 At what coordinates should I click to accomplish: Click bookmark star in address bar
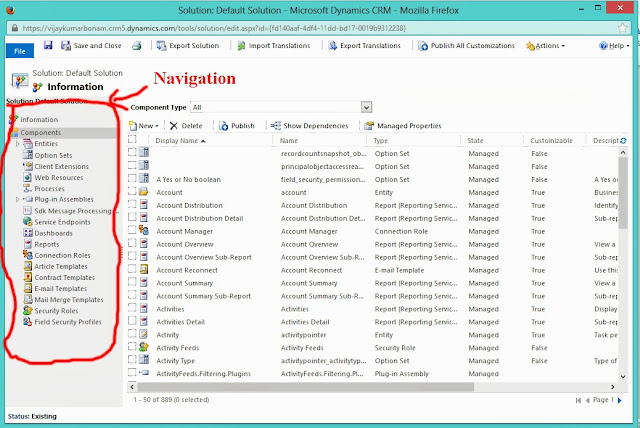[622, 28]
